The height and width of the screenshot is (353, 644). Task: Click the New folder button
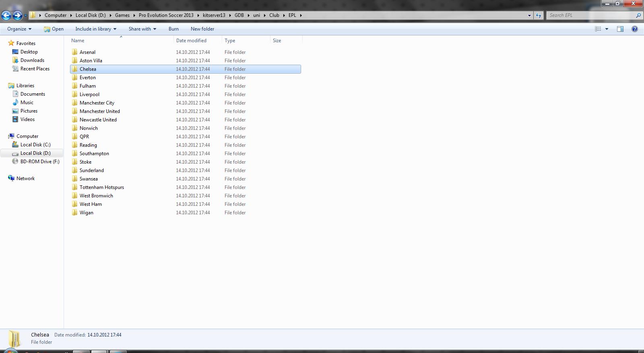pos(202,29)
